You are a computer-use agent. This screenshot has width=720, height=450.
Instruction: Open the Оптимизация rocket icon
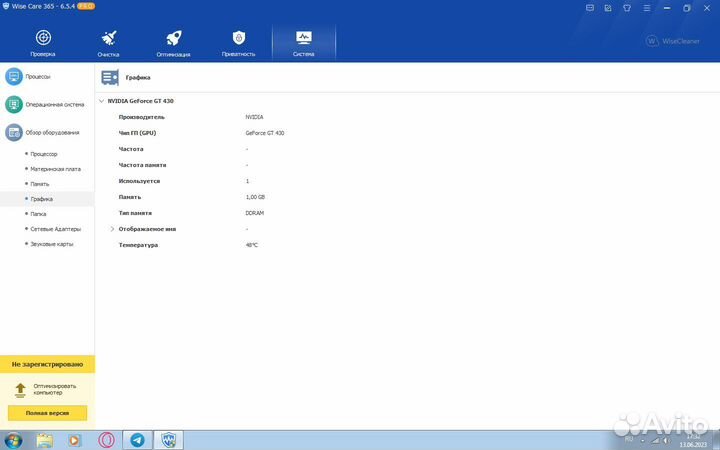pyautogui.click(x=173, y=41)
